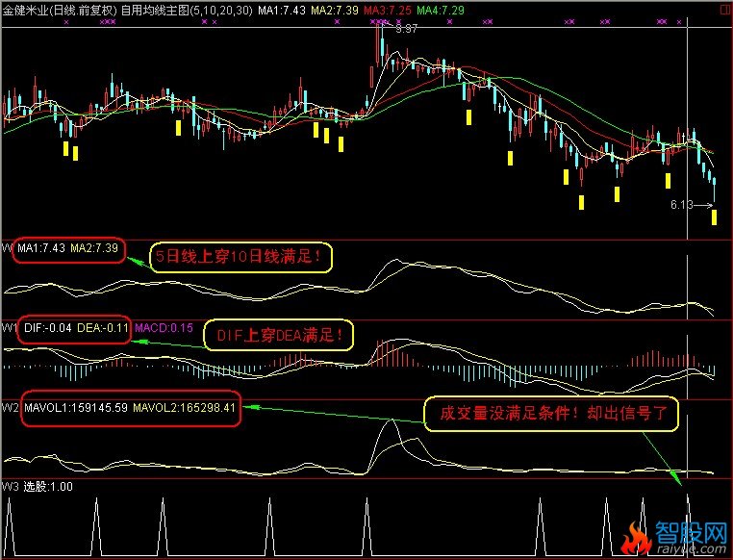Click the 选股:1.00 indicator label
Screen dimensions: 733x560
coord(48,487)
